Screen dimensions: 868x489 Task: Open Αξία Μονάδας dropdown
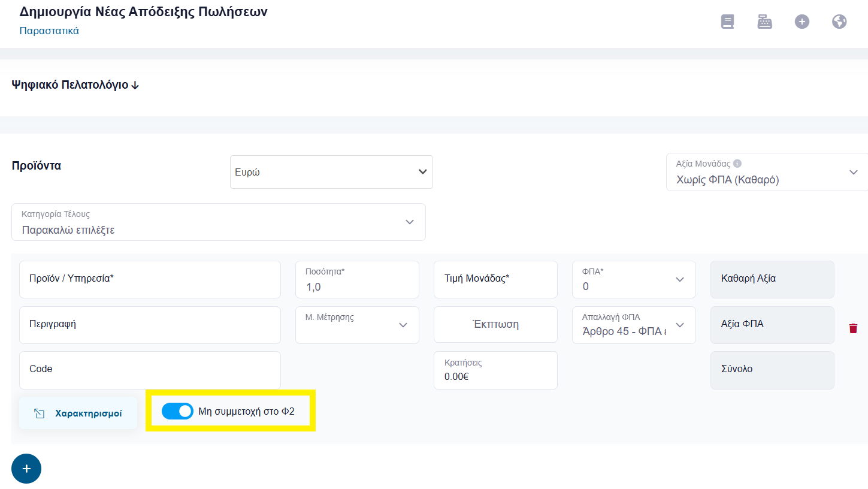(x=767, y=172)
